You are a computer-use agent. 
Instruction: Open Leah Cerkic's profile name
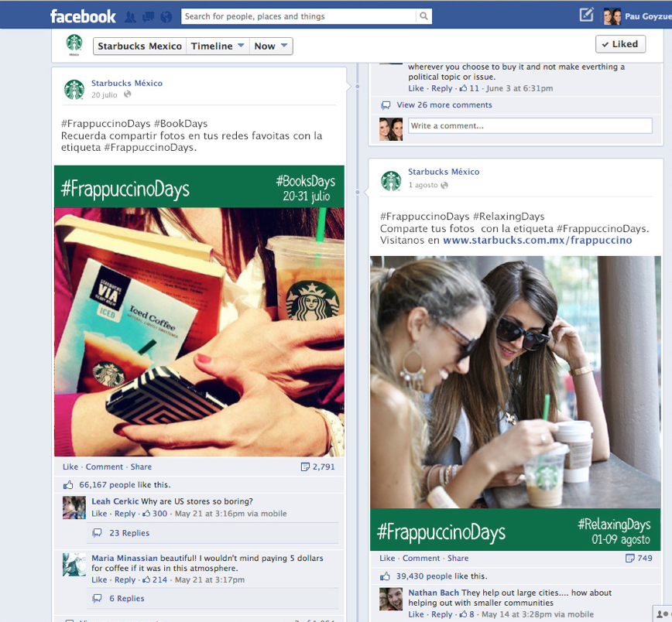(x=115, y=501)
